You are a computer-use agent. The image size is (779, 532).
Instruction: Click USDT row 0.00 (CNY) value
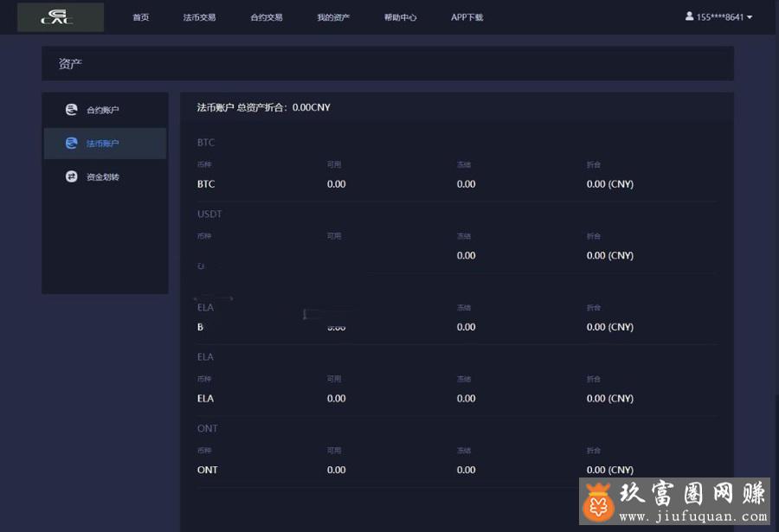coord(610,256)
